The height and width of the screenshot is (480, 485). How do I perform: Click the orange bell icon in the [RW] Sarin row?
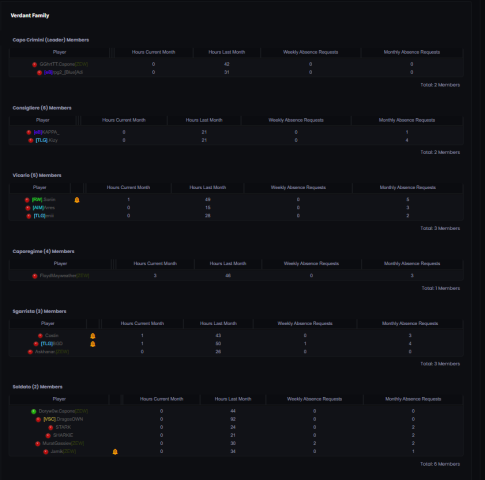tap(77, 200)
